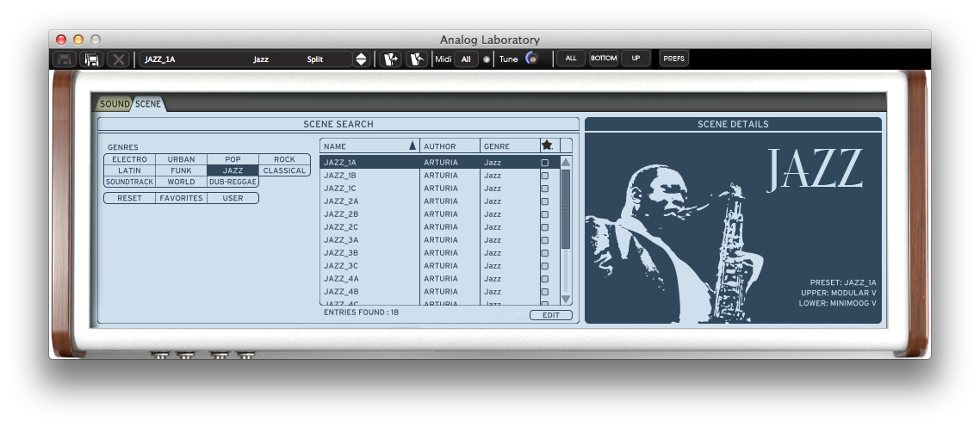The height and width of the screenshot is (427, 980).
Task: Select the JAZZ_1B scene row
Action: tap(439, 176)
